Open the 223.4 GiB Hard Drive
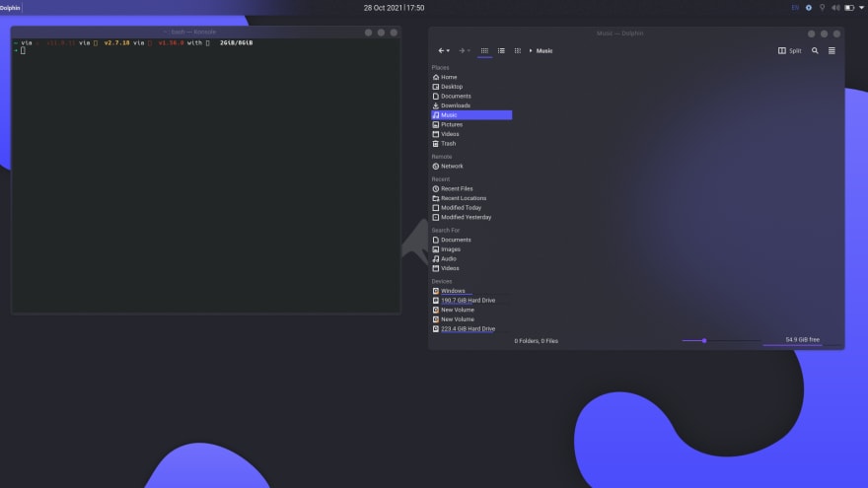Image resolution: width=868 pixels, height=488 pixels. (x=471, y=328)
